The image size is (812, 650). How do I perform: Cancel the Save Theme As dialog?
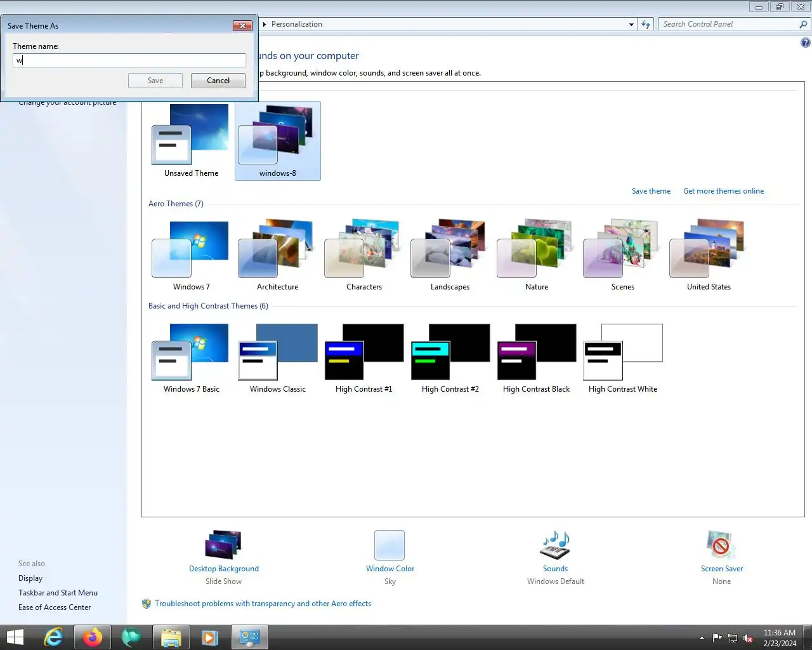click(x=218, y=81)
